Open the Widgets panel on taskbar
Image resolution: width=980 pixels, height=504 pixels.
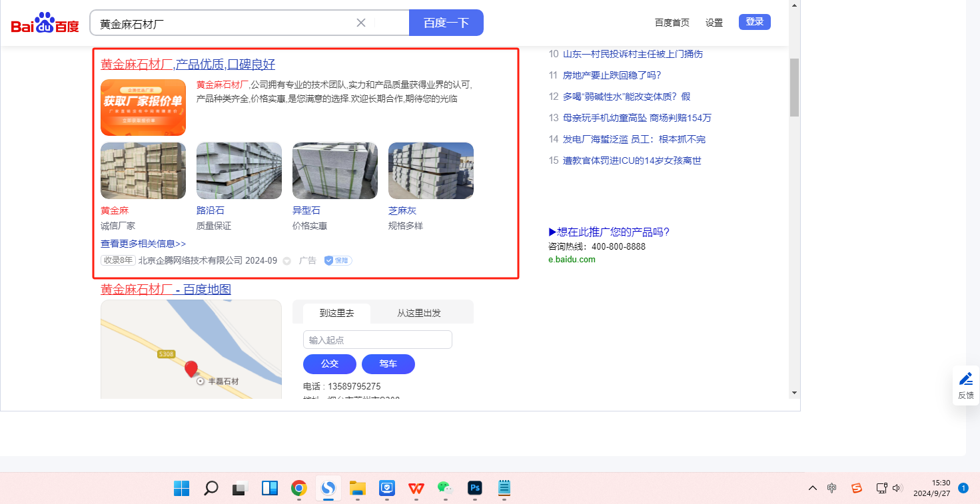tap(270, 489)
